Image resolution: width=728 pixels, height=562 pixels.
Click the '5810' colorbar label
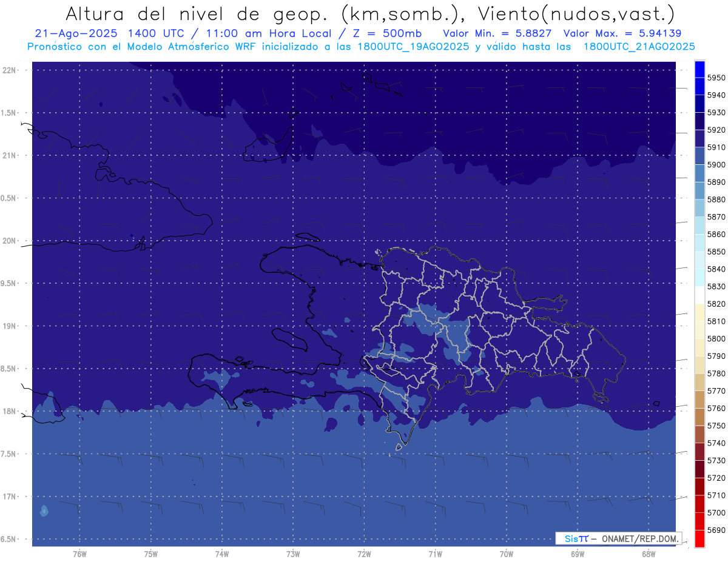716,321
